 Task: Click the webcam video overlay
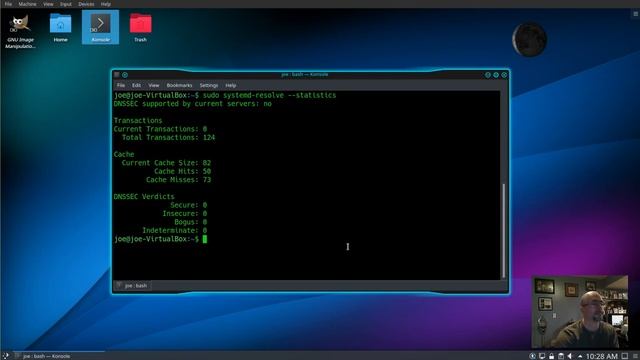coord(580,312)
